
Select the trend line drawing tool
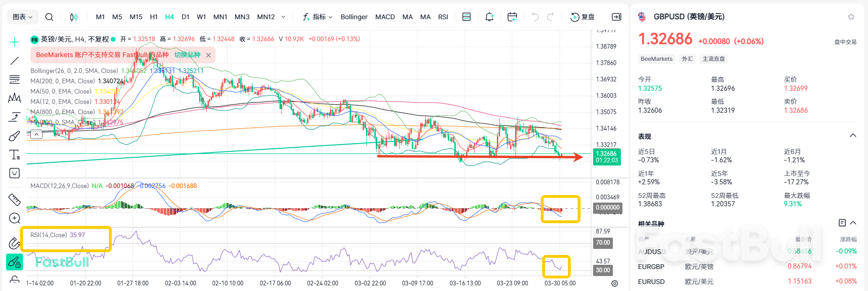[14, 61]
